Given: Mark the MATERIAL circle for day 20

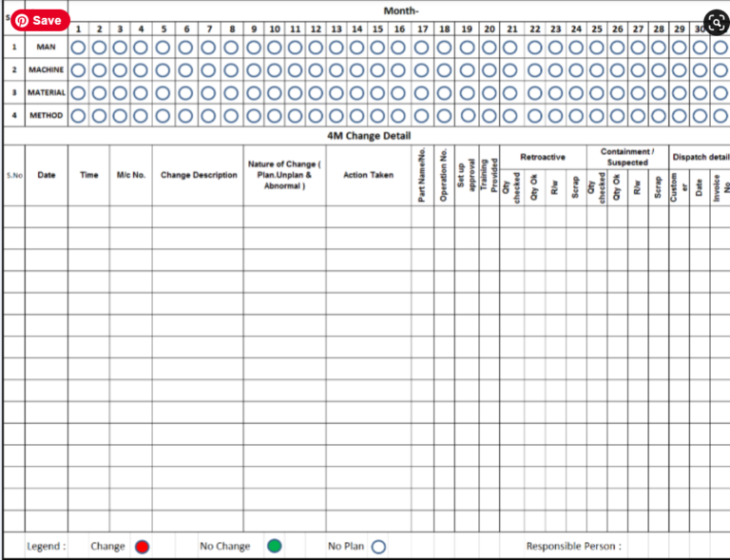Looking at the screenshot, I should [x=489, y=92].
